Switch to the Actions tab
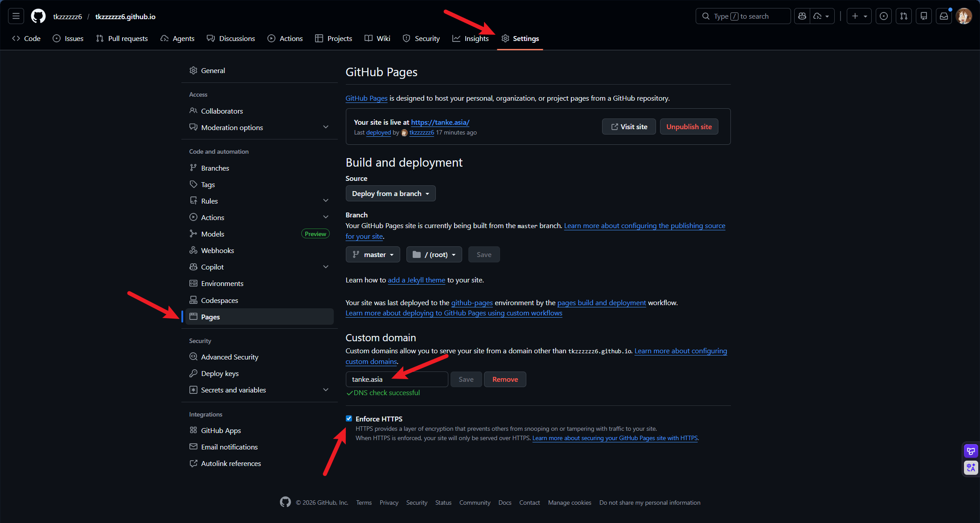Image resolution: width=980 pixels, height=523 pixels. point(285,38)
